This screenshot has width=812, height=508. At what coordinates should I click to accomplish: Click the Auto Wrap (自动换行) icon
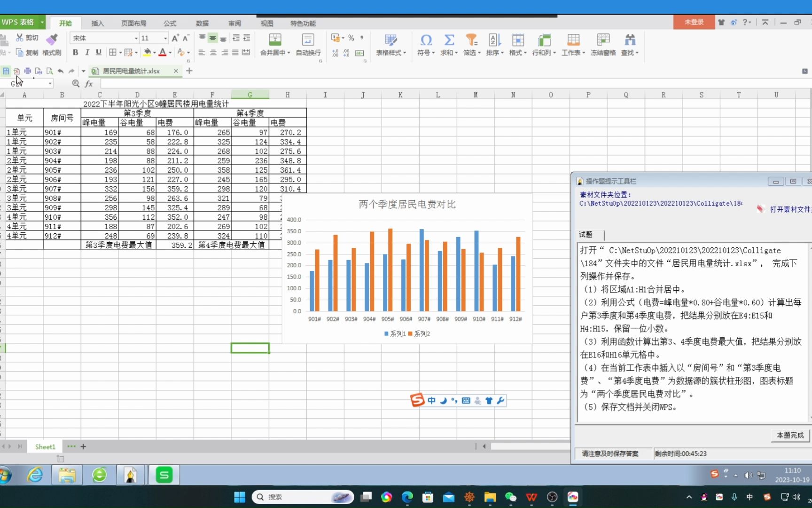click(x=308, y=40)
